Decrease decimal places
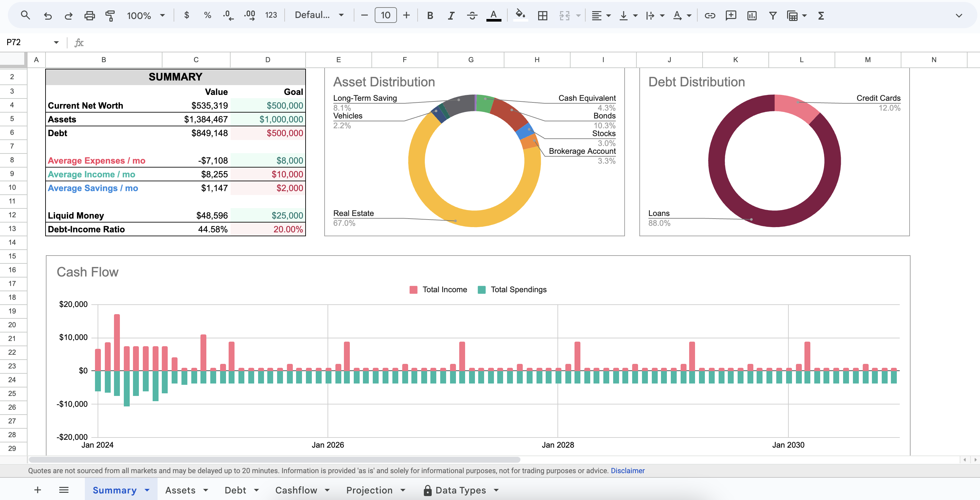 click(228, 15)
